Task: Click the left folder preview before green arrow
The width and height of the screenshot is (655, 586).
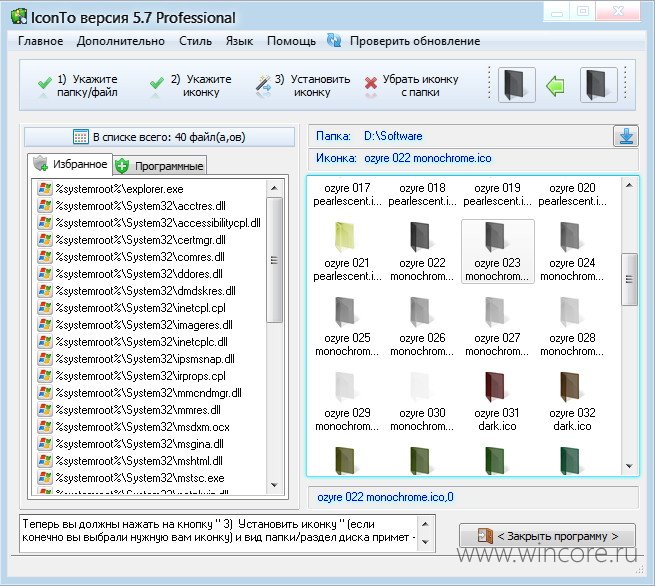Action: (x=517, y=85)
